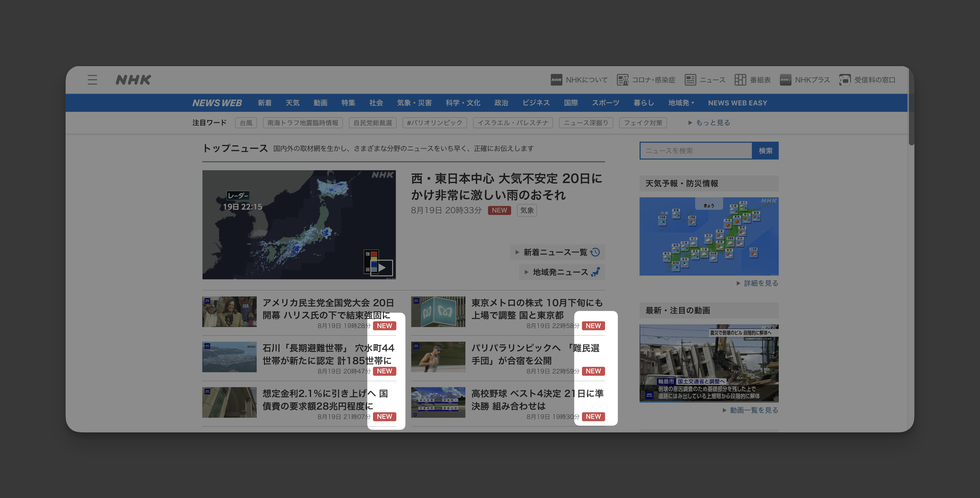The width and height of the screenshot is (980, 498).
Task: Open 新着ニュース一覧 link
Action: pyautogui.click(x=557, y=252)
